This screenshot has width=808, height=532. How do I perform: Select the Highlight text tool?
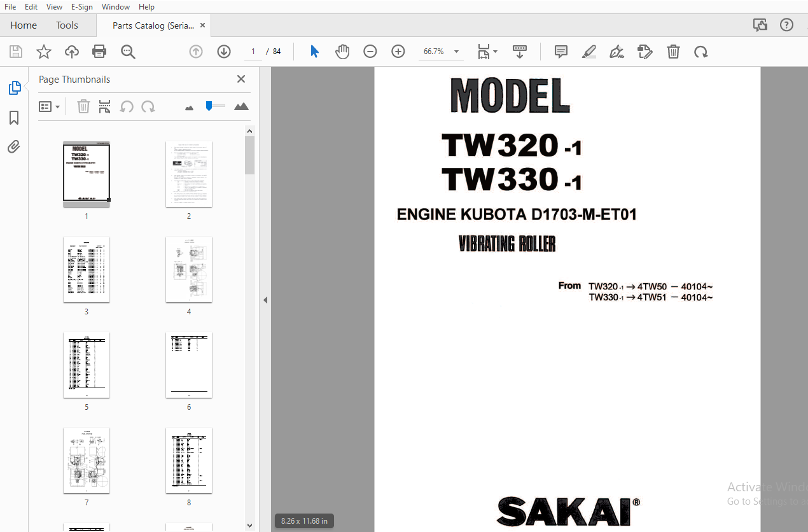coord(589,52)
